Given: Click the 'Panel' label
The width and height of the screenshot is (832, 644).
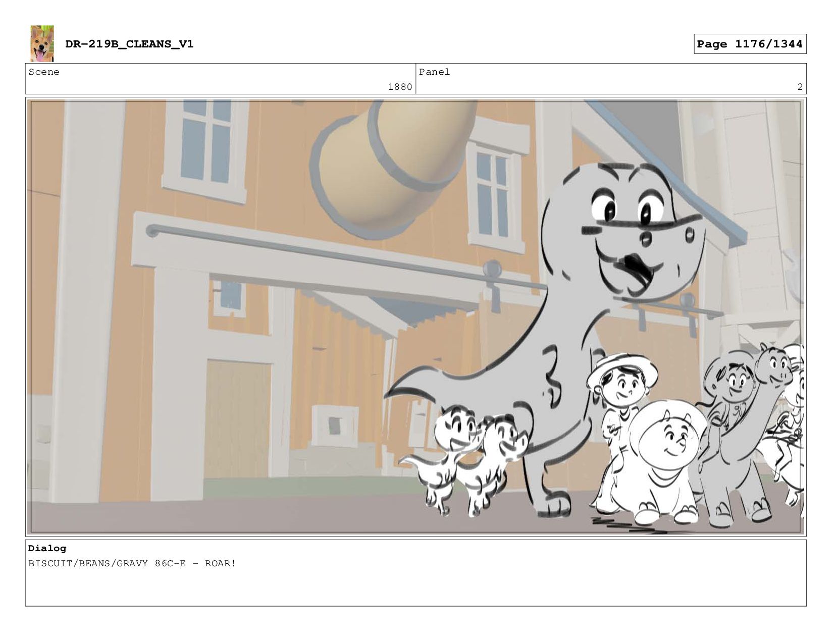Looking at the screenshot, I should (x=434, y=72).
